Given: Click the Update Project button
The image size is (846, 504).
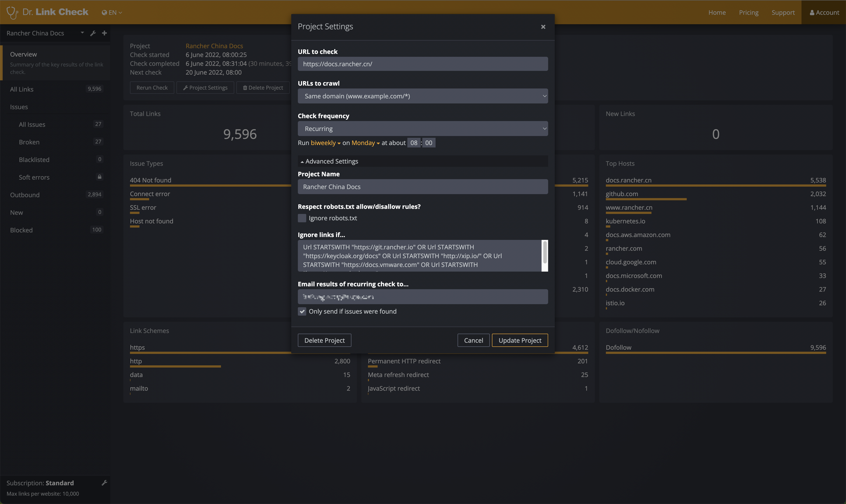Looking at the screenshot, I should pos(519,340).
